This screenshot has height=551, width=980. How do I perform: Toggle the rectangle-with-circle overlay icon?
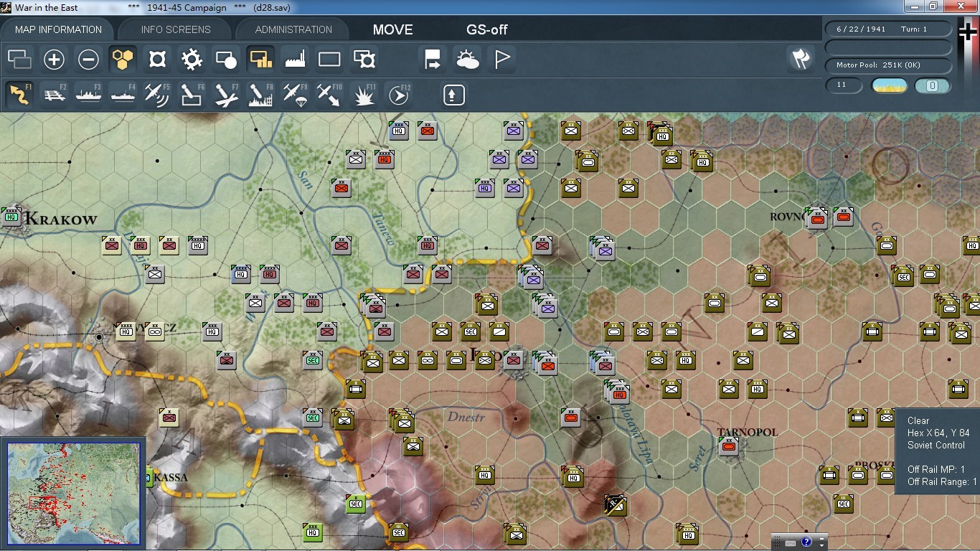point(226,60)
